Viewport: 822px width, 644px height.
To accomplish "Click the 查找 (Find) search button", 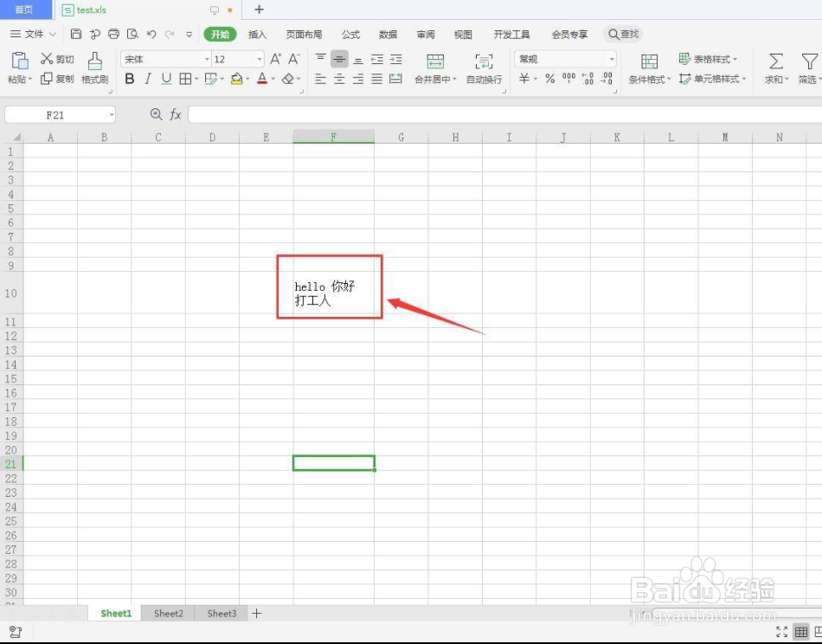I will [x=623, y=34].
